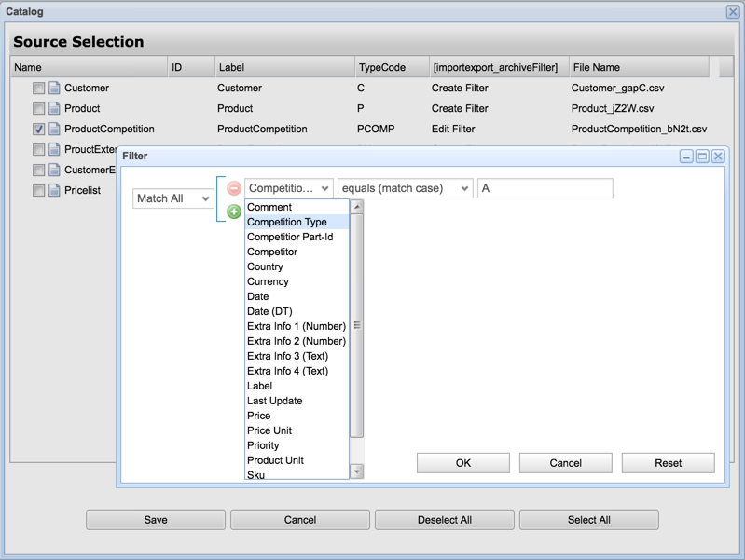Enable the Pricelist checkbox
Screen dimensions: 745x560
(38, 191)
